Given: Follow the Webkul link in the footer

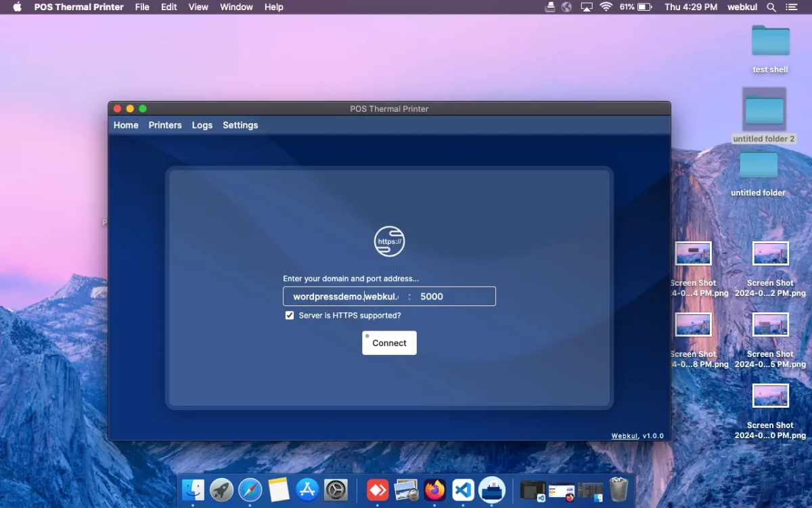Looking at the screenshot, I should coord(624,436).
